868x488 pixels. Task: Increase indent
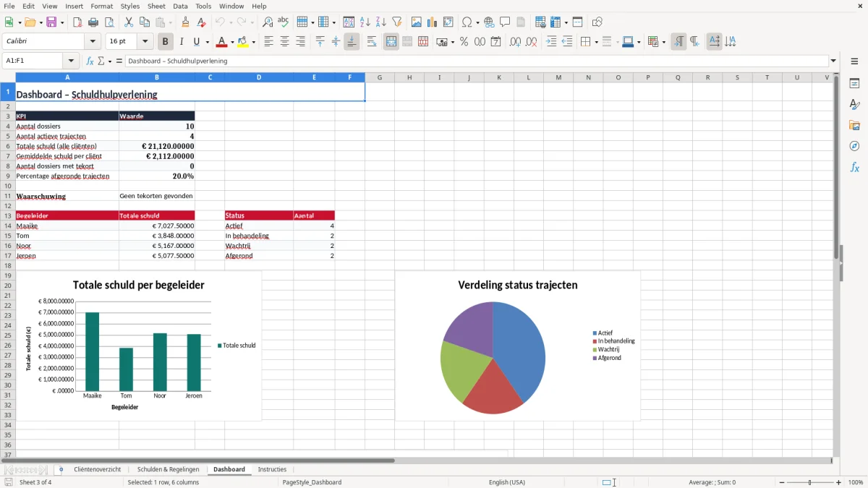[x=551, y=42]
